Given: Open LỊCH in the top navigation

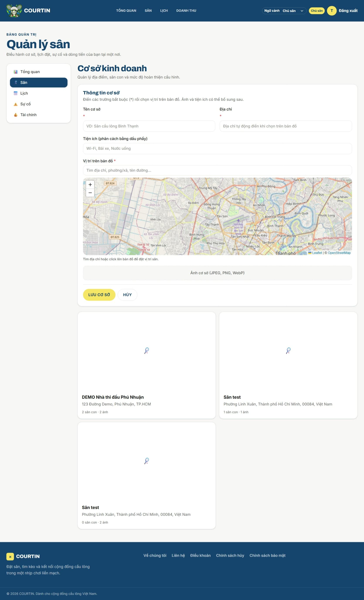Looking at the screenshot, I should (164, 11).
